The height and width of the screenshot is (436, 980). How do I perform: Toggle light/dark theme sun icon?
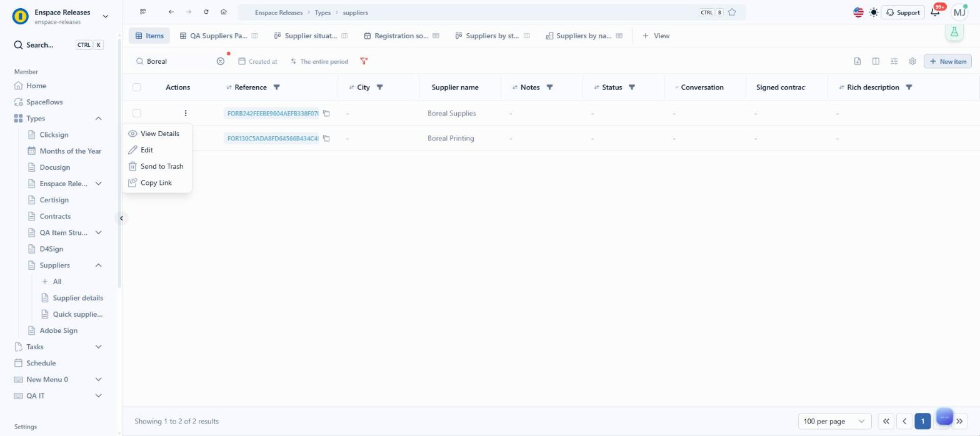[874, 12]
